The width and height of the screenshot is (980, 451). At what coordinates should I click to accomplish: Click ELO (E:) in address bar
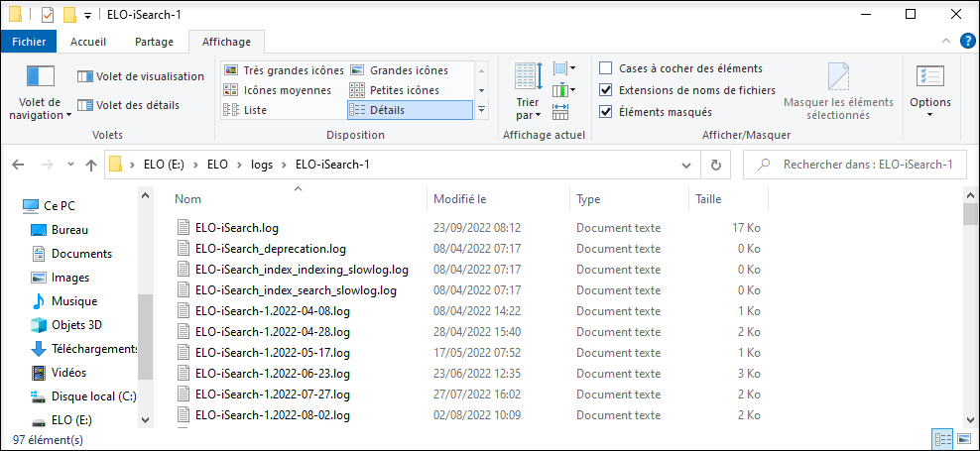[164, 165]
